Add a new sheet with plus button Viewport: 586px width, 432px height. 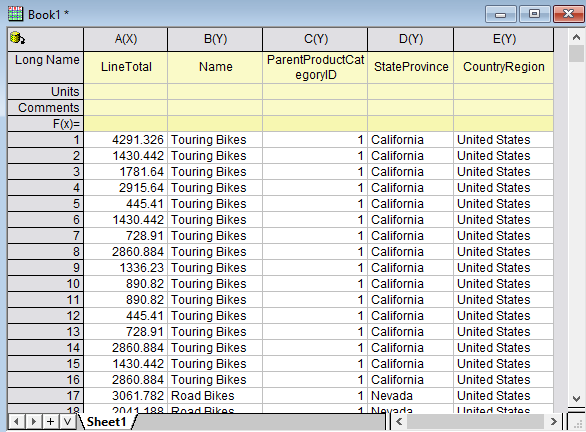tap(50, 422)
